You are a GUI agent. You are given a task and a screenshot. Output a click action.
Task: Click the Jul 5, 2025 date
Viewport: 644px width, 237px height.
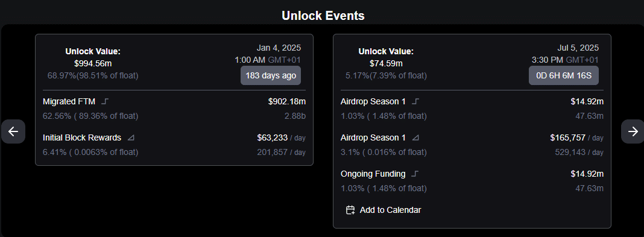[578, 48]
